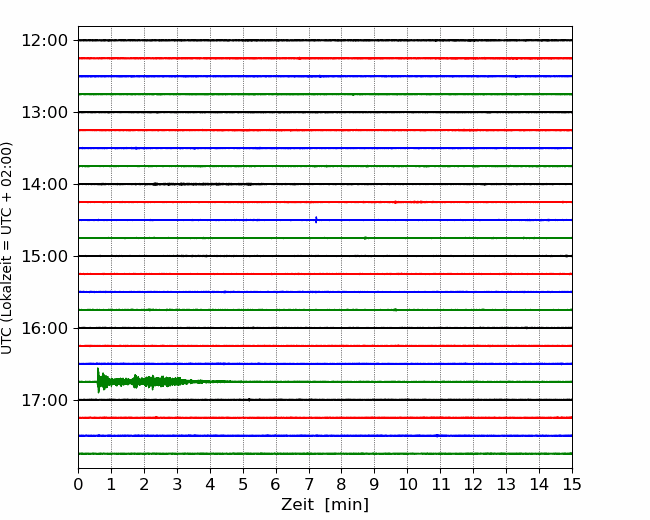Click the 17:00 UTC axis label
This screenshot has height=520, width=650.
click(x=44, y=401)
